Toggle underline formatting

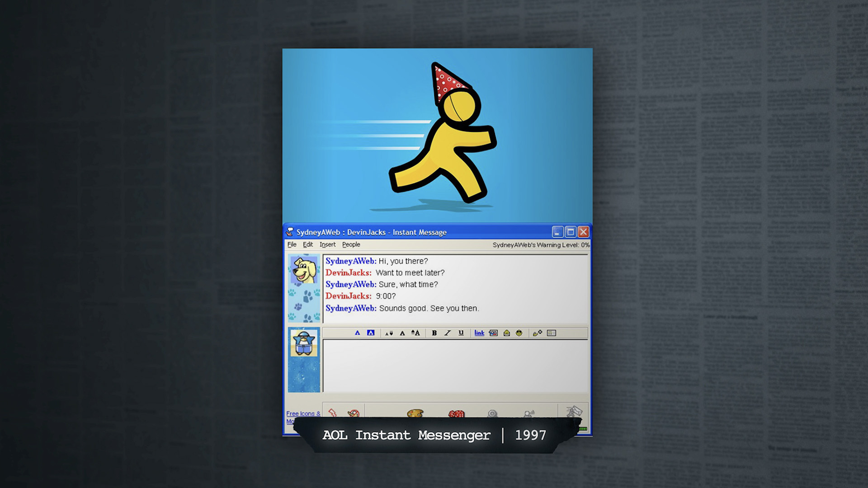[x=461, y=333]
